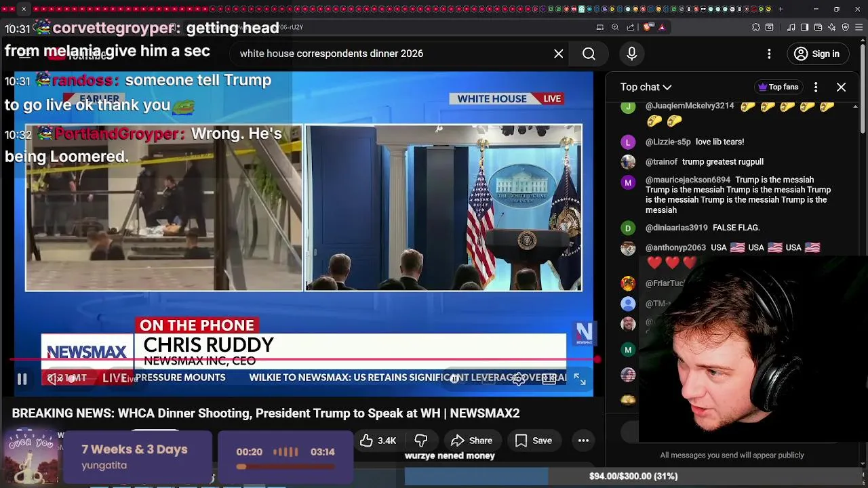Click @JuaqiemMckelvy3214 username in chat
This screenshot has height=488, width=868.
click(x=690, y=106)
